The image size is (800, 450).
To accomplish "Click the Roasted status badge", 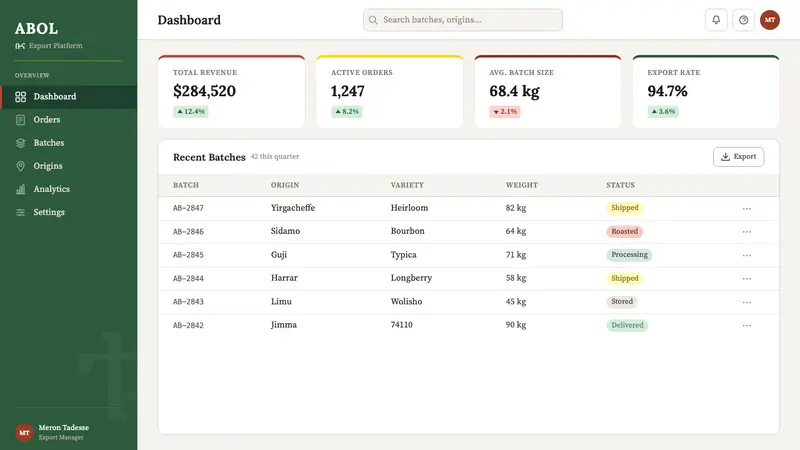I will [x=624, y=232].
